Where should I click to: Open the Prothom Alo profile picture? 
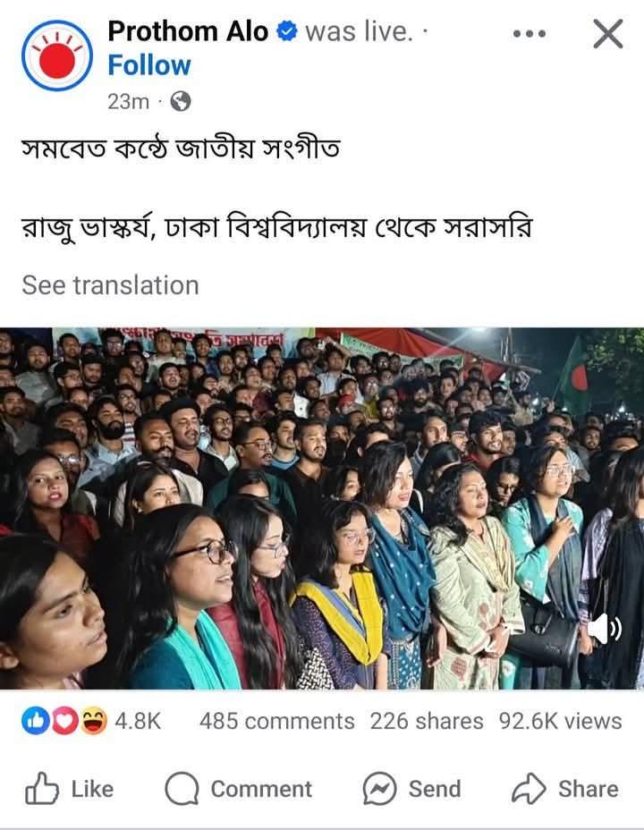tap(57, 55)
